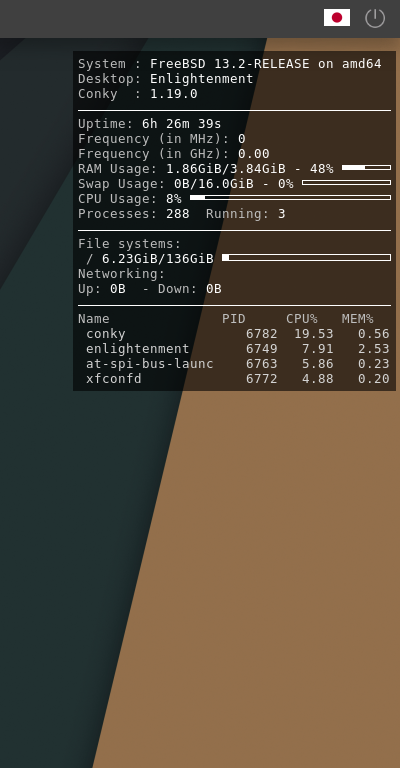Click the Processes count 288
The width and height of the screenshot is (400, 768).
tap(178, 214)
